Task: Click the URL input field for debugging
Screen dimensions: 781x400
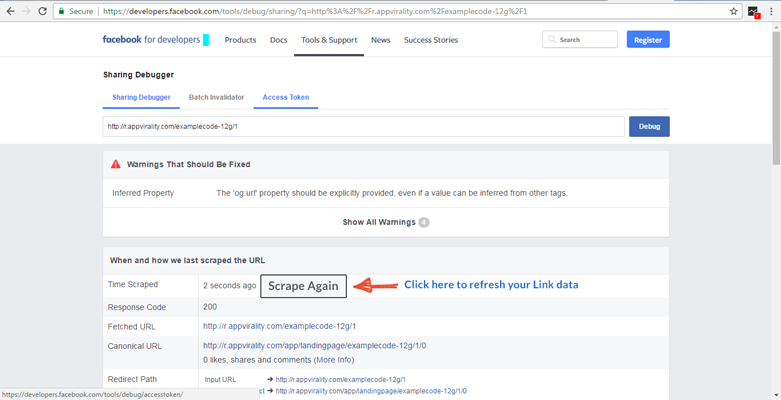Action: (x=364, y=127)
